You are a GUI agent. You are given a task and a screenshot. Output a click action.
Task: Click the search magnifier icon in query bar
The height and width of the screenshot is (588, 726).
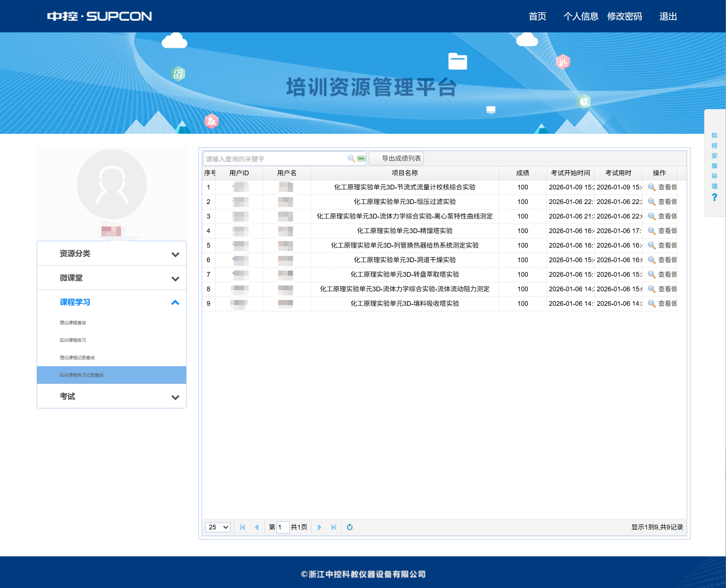pos(351,159)
